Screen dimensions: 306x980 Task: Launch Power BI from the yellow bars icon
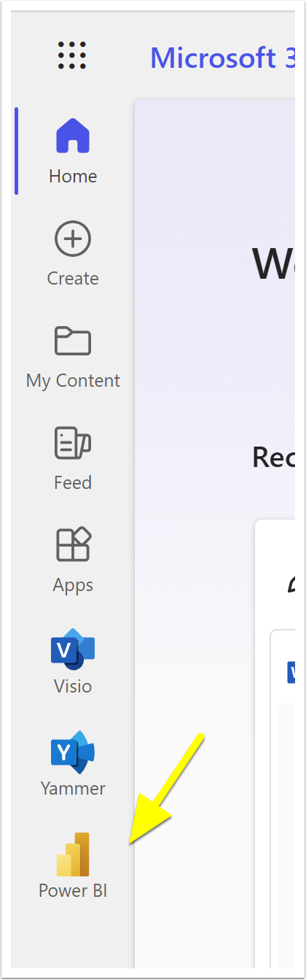(73, 854)
